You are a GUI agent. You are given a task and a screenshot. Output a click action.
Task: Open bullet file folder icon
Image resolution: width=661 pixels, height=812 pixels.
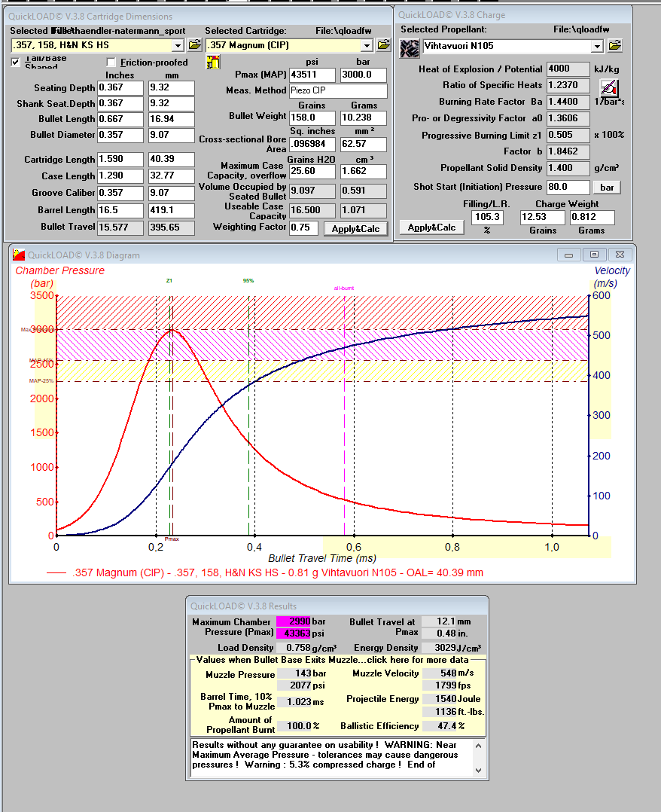pos(195,45)
